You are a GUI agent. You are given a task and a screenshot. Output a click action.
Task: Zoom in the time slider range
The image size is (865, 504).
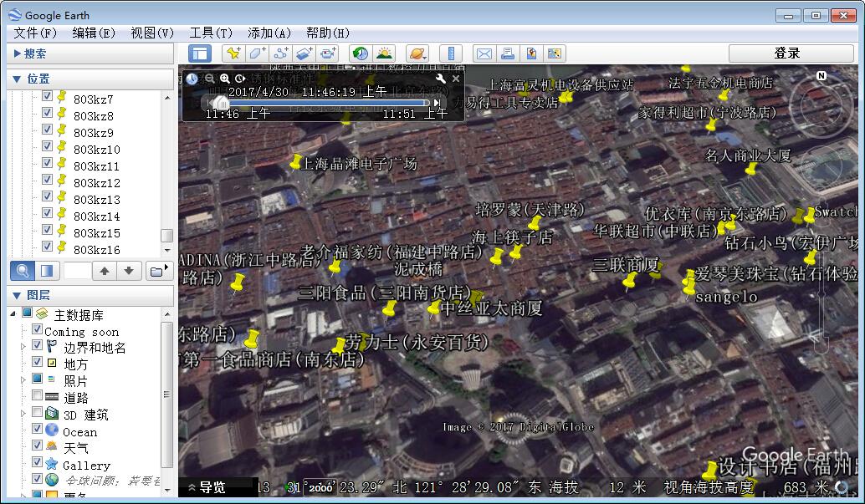(x=224, y=79)
